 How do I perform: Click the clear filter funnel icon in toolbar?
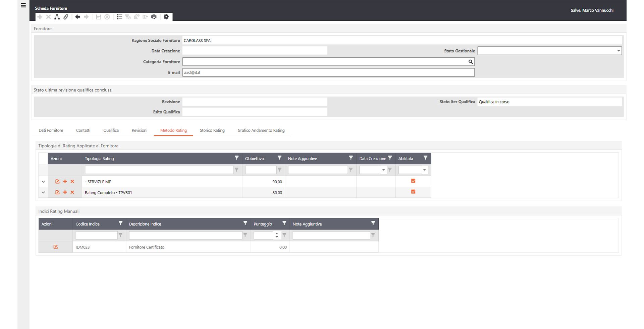[x=128, y=17]
